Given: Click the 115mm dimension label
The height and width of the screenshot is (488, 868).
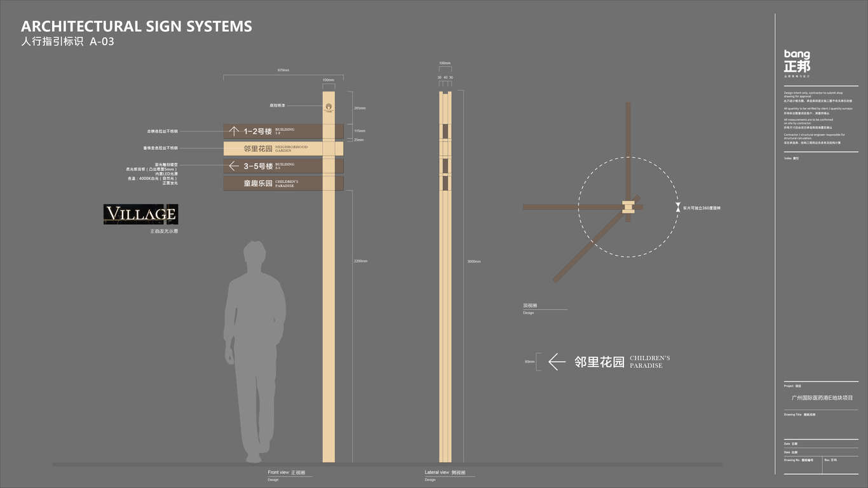Looking at the screenshot, I should click(x=360, y=131).
